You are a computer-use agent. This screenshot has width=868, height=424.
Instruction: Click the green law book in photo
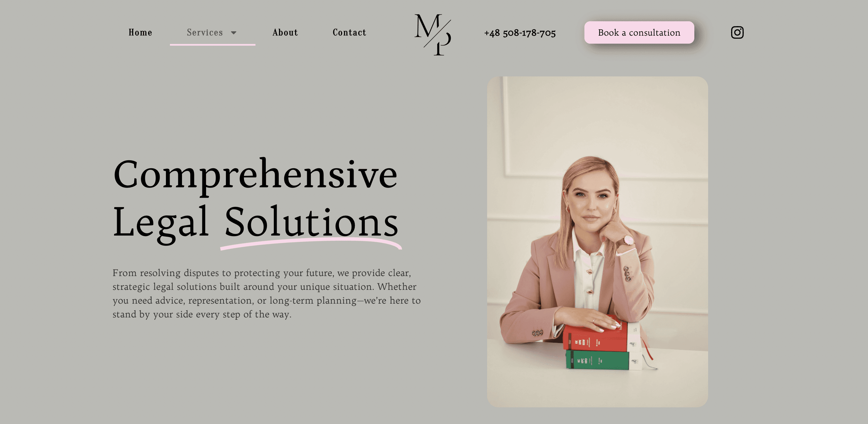pyautogui.click(x=597, y=360)
